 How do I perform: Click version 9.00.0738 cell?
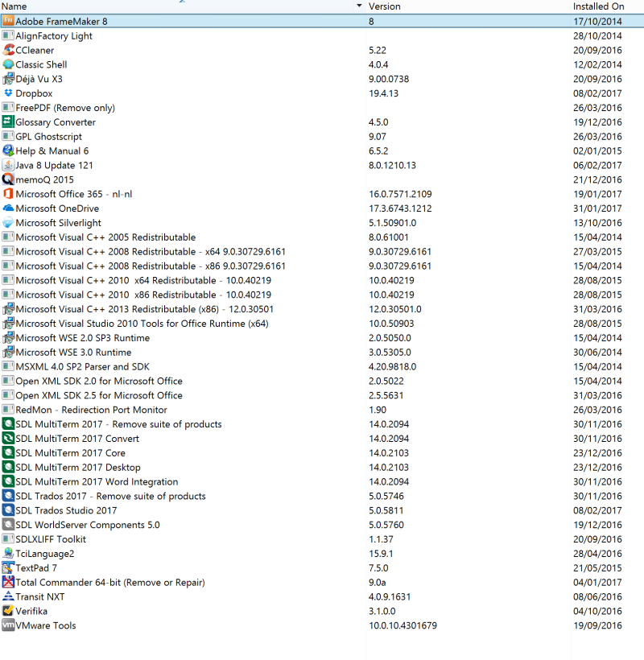coord(389,79)
